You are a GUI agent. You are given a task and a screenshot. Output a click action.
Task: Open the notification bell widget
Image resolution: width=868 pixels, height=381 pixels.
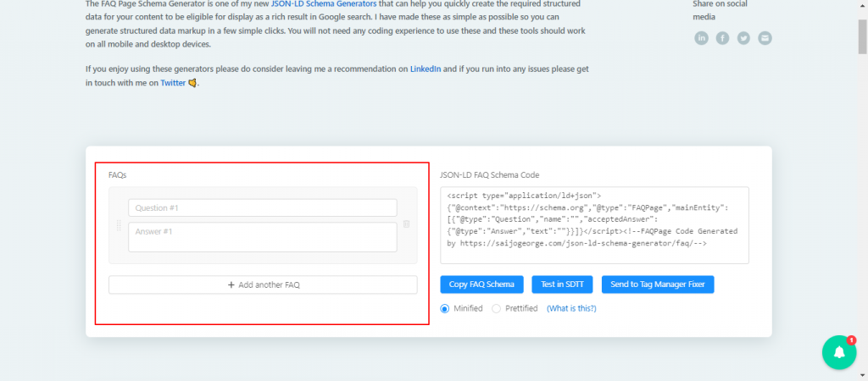pos(839,352)
